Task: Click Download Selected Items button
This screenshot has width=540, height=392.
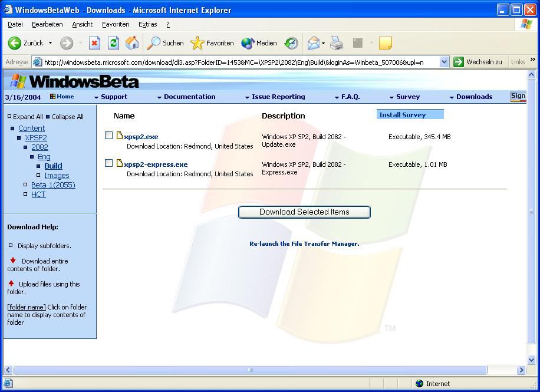Action: coord(304,212)
